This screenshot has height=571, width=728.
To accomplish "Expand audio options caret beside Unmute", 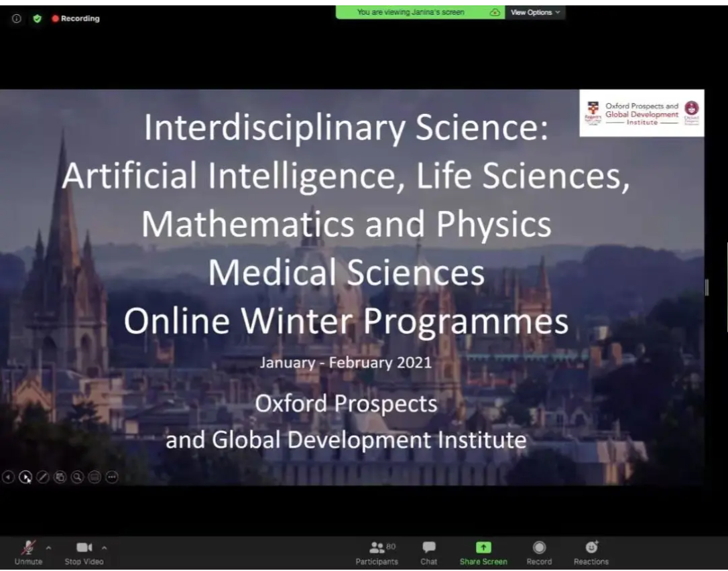I will (x=49, y=548).
